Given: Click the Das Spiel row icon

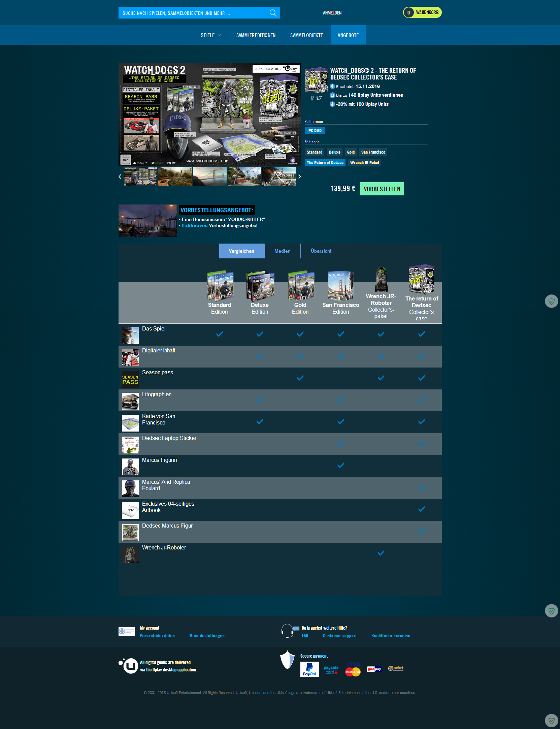Looking at the screenshot, I should pos(130,335).
